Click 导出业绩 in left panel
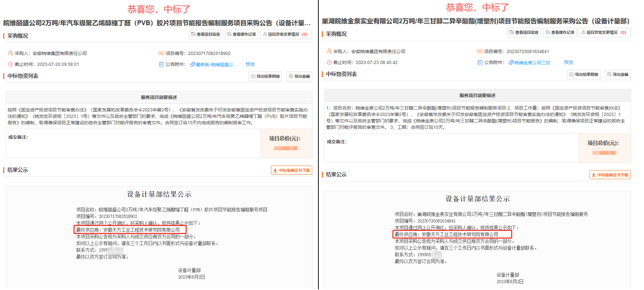The image size is (644, 290). click(299, 76)
